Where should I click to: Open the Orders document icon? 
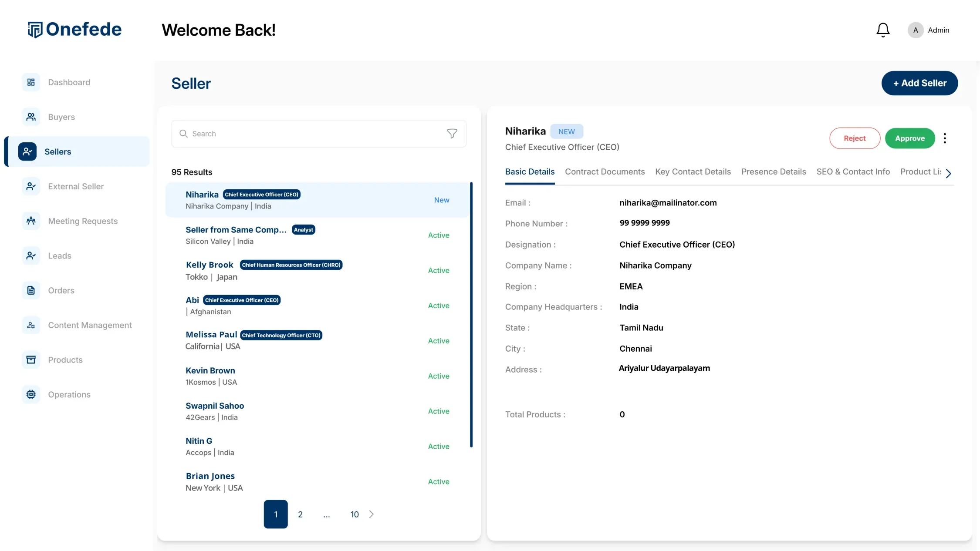coord(31,290)
